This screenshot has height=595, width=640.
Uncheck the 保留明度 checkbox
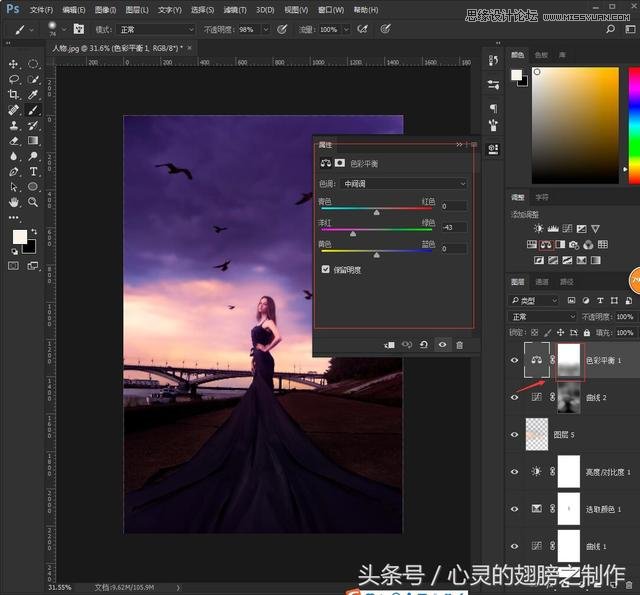click(325, 269)
